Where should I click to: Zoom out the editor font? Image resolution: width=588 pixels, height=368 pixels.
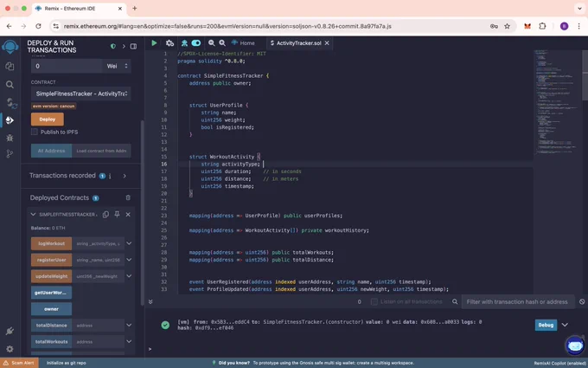(212, 43)
